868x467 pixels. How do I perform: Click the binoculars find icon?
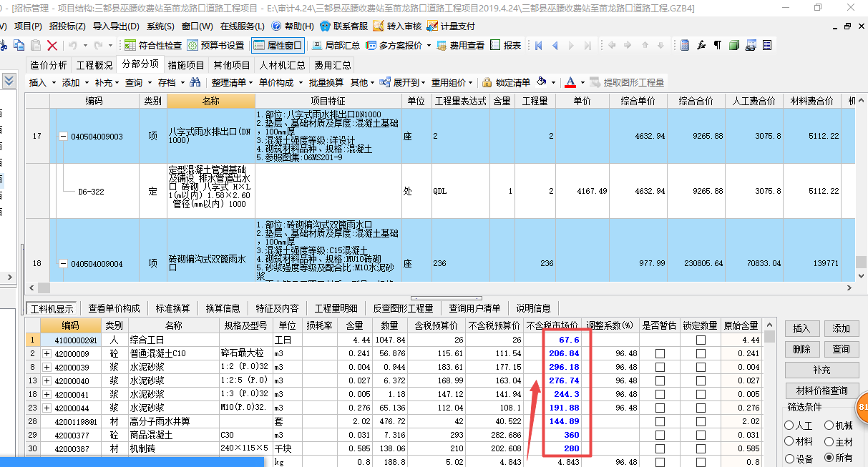click(195, 82)
